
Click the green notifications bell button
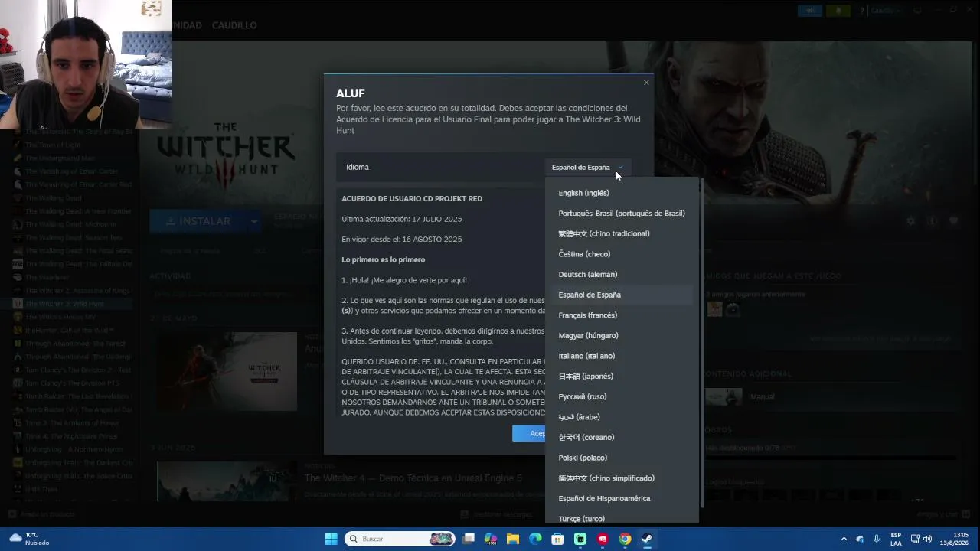(x=838, y=11)
